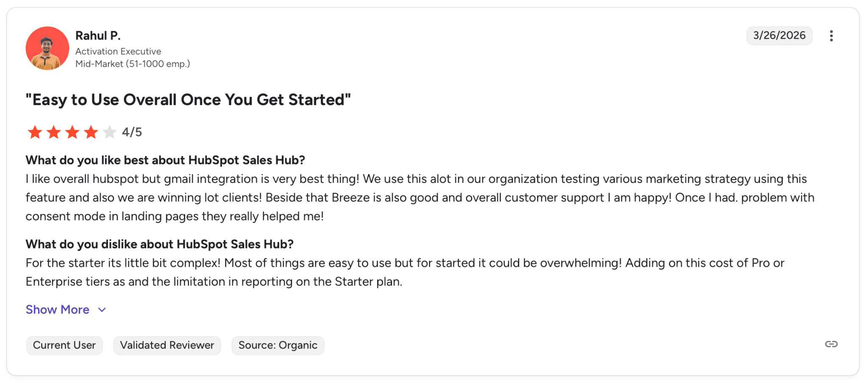Open reviewer name Rahul P.
Viewport: 868px width, 383px height.
98,36
